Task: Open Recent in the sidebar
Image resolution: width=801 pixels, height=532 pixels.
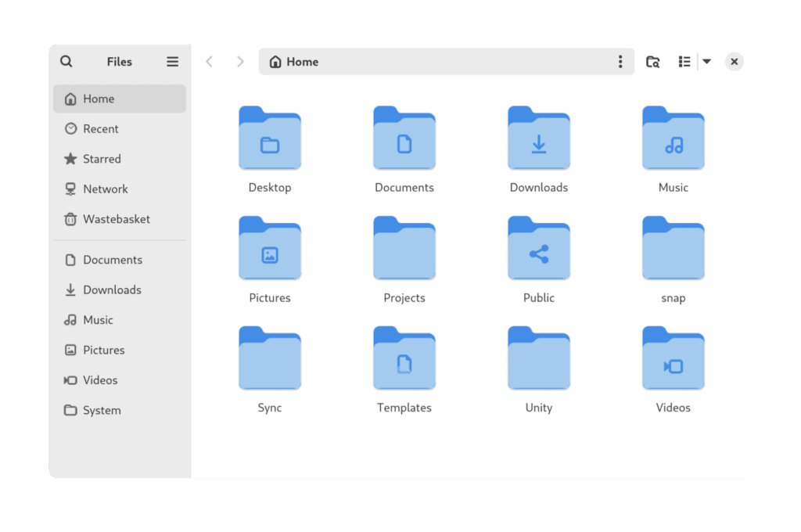Action: [120, 129]
